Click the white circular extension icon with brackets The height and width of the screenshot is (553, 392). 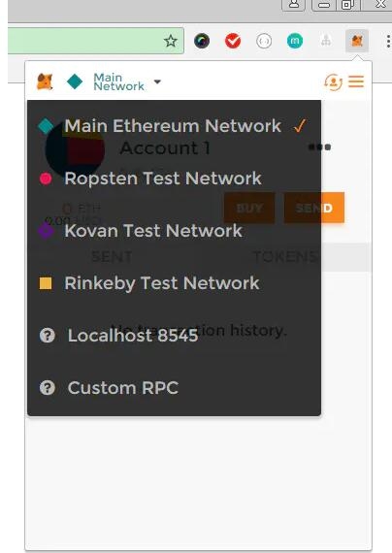(264, 42)
